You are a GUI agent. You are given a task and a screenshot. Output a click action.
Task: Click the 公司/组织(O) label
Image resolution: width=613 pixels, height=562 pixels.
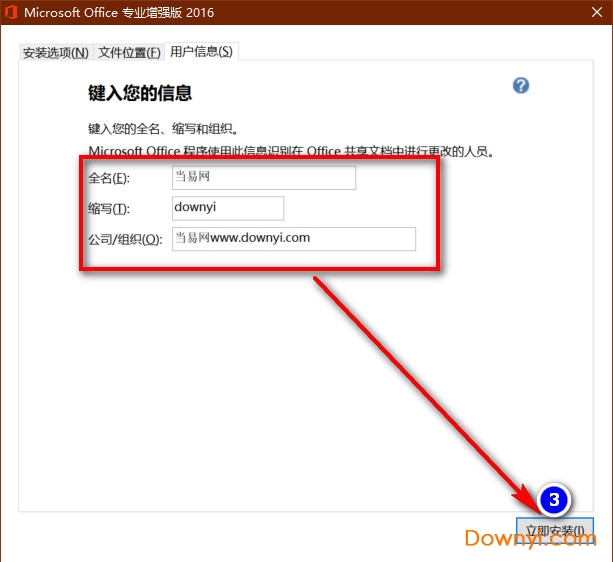pos(125,238)
